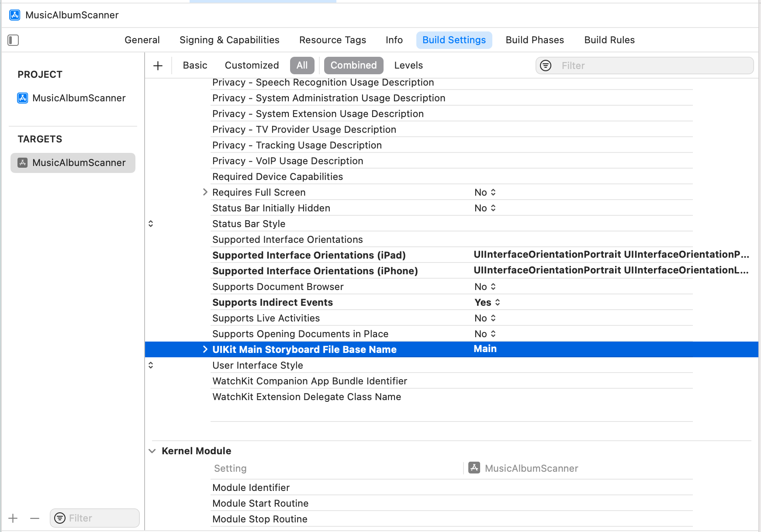Switch to Combined view
The height and width of the screenshot is (532, 761).
click(x=353, y=66)
